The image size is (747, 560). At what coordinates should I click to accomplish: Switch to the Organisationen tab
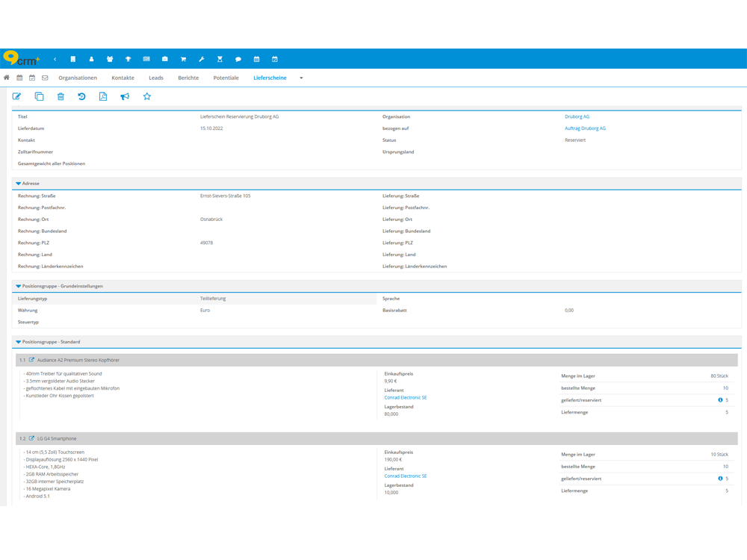pos(78,78)
